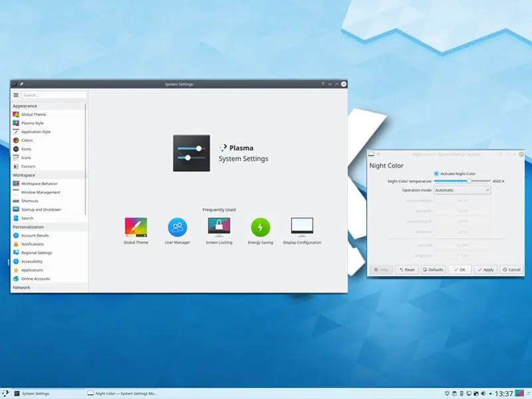Switch to Night Color taskbar entry
This screenshot has width=532, height=399.
tap(122, 394)
